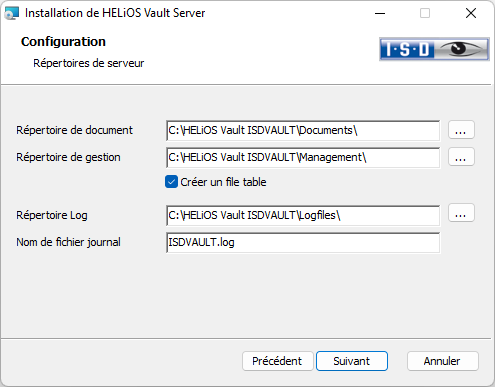Screen dimensions: 495x387
Task: Click the Suivant button
Action: click(352, 361)
